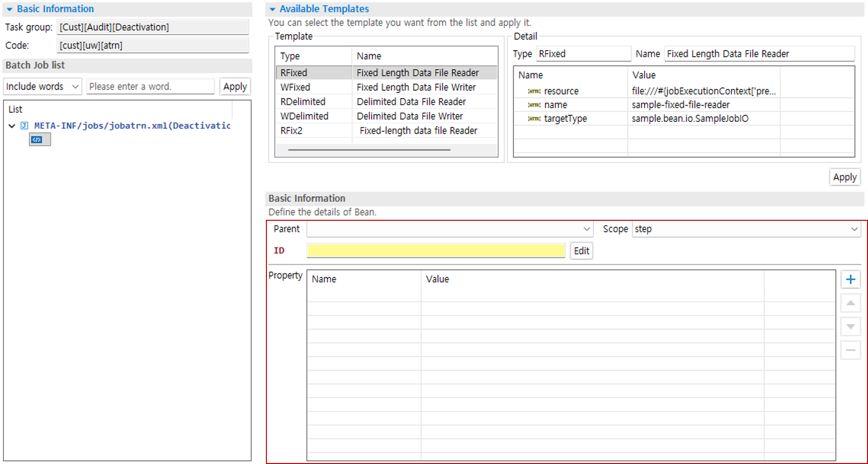Click the resource attribute icon in Detail

pos(534,91)
